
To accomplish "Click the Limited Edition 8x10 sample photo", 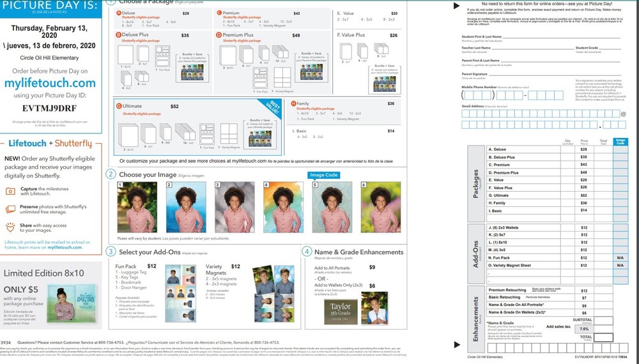I will [x=72, y=303].
